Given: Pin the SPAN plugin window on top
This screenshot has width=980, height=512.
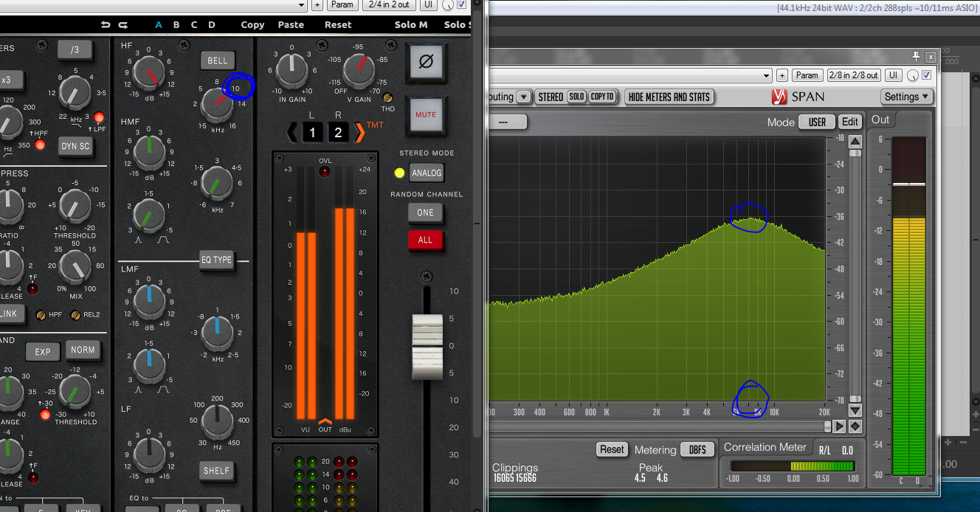Looking at the screenshot, I should 917,56.
